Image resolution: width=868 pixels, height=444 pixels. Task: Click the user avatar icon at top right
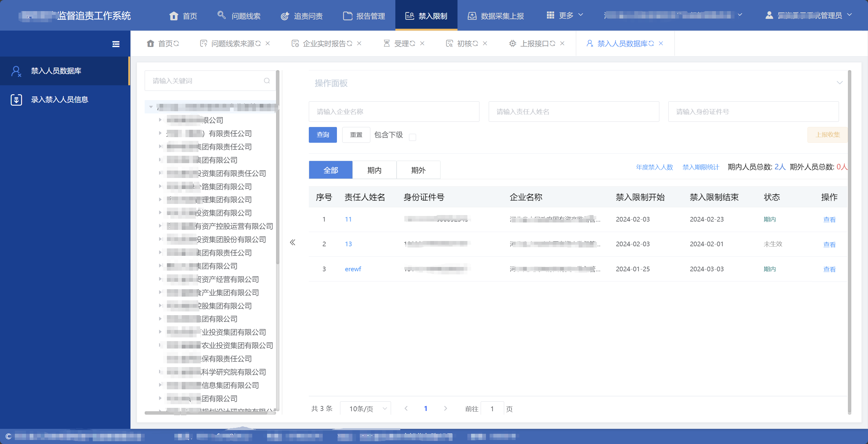(769, 15)
